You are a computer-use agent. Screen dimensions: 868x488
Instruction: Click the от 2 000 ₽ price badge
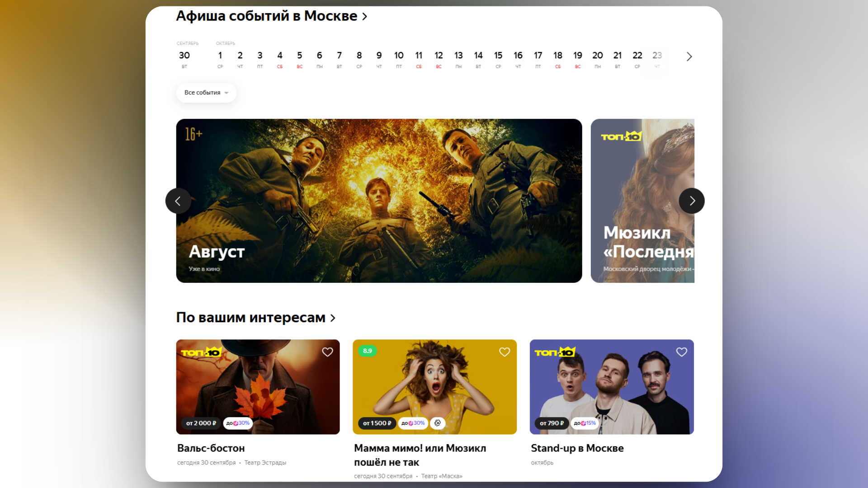pyautogui.click(x=200, y=423)
